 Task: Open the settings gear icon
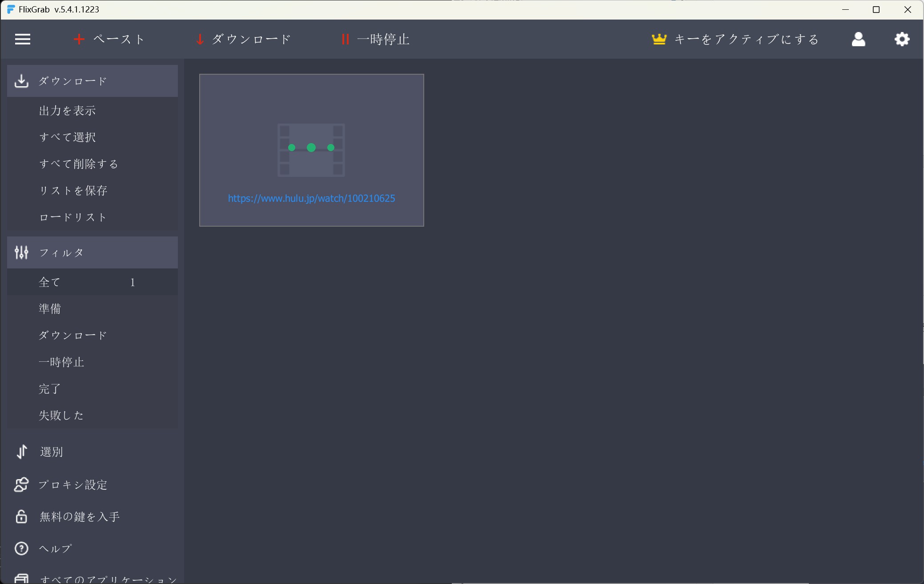coord(902,39)
